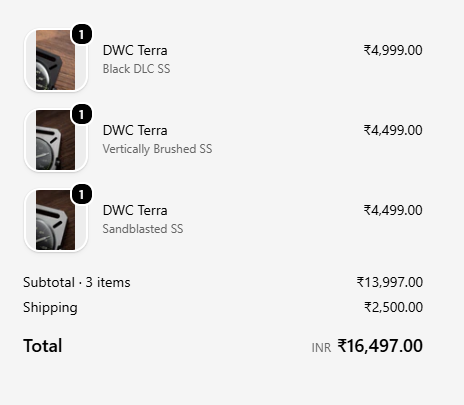Click the Subtotal 3 items label
This screenshot has width=464, height=405.
tap(77, 282)
